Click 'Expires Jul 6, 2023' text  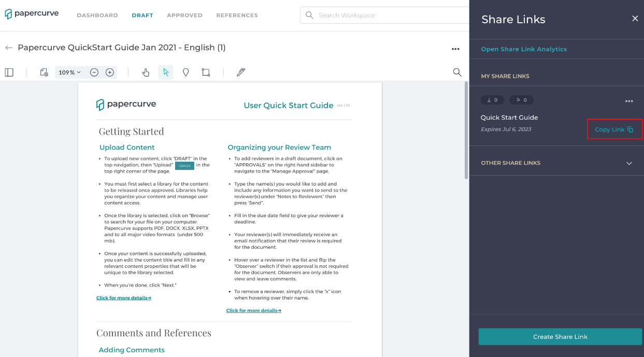(x=506, y=130)
